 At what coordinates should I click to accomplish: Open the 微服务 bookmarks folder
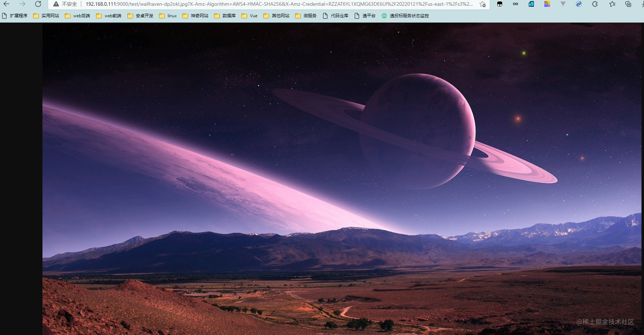click(x=306, y=16)
